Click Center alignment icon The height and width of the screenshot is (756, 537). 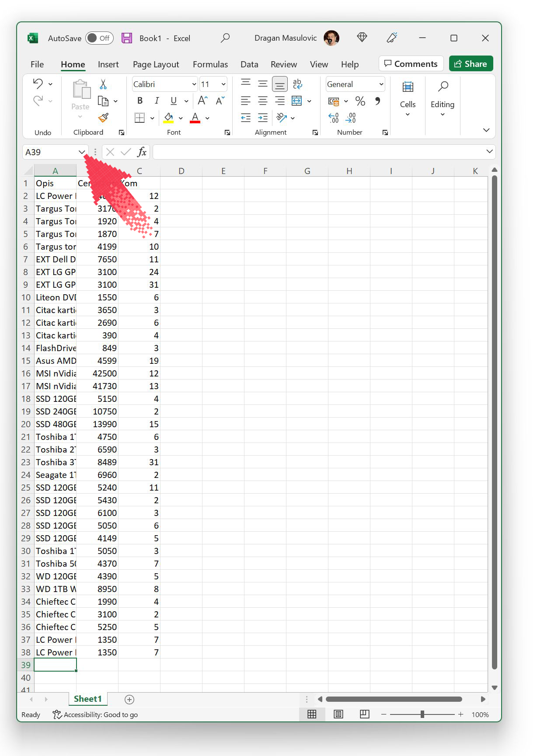click(262, 101)
